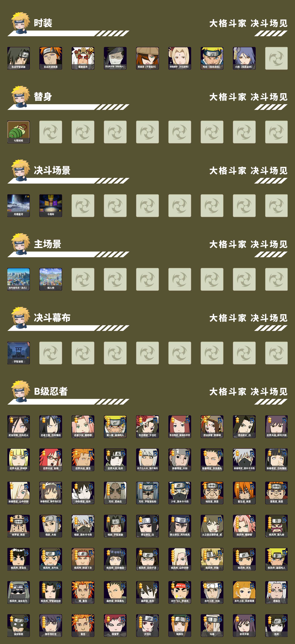Choose the 百战天道佩恩 costume icon

pyautogui.click(x=51, y=58)
